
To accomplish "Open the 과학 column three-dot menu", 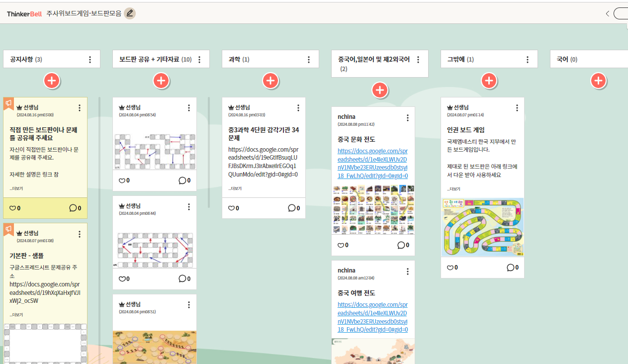I will point(309,60).
